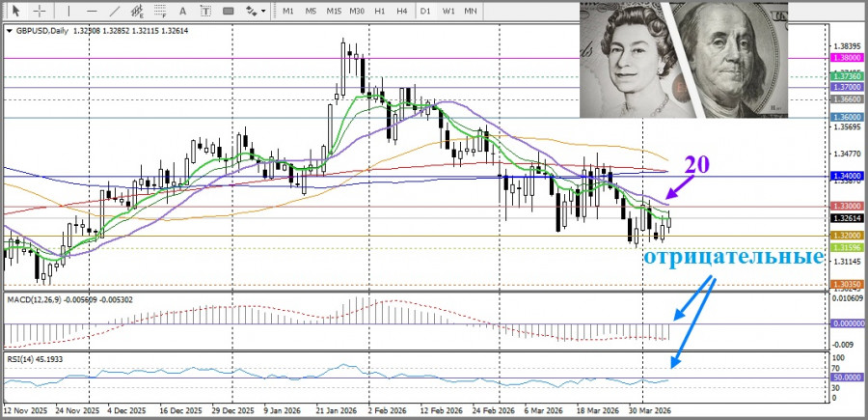Select the W1 timeframe button

click(448, 11)
